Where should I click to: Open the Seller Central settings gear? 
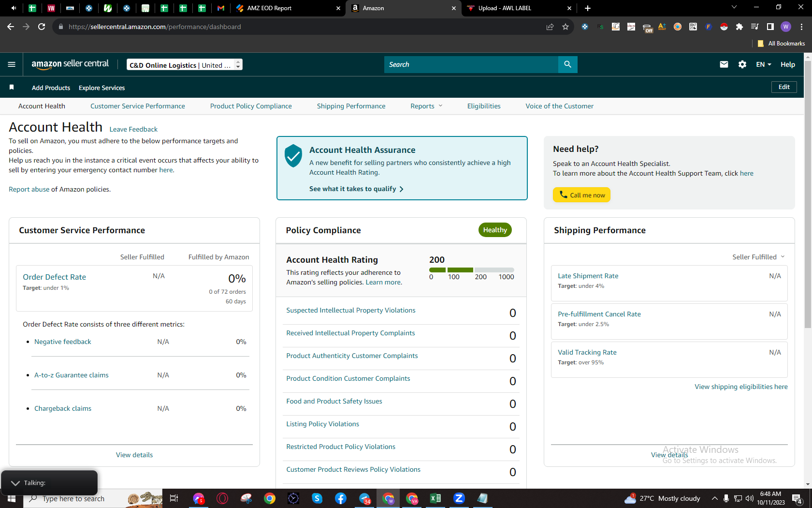coord(742,64)
